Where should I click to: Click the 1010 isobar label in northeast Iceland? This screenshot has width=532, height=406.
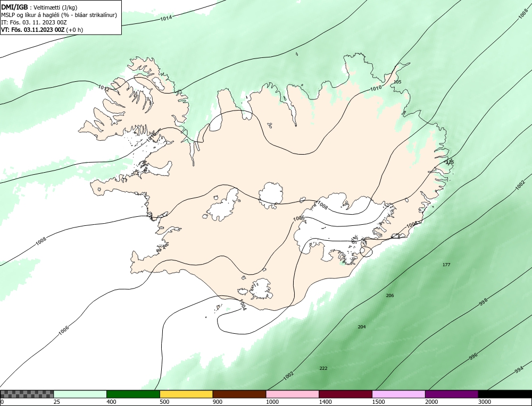point(376,88)
